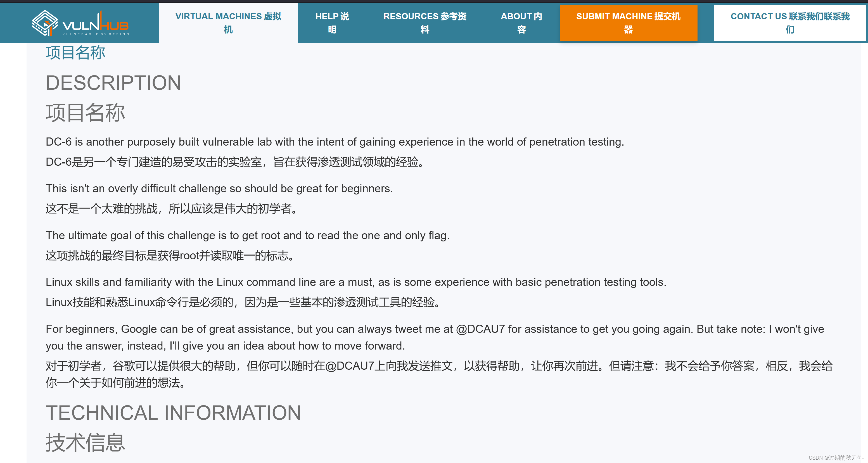Screen dimensions: 868x463
Task: Click @DCAU7 handle in the English paragraph
Action: tap(480, 329)
